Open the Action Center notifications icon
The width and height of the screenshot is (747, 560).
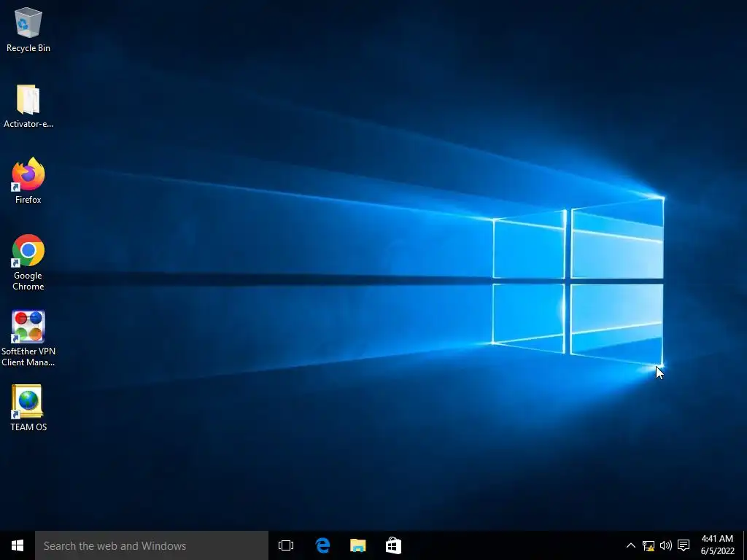(684, 545)
